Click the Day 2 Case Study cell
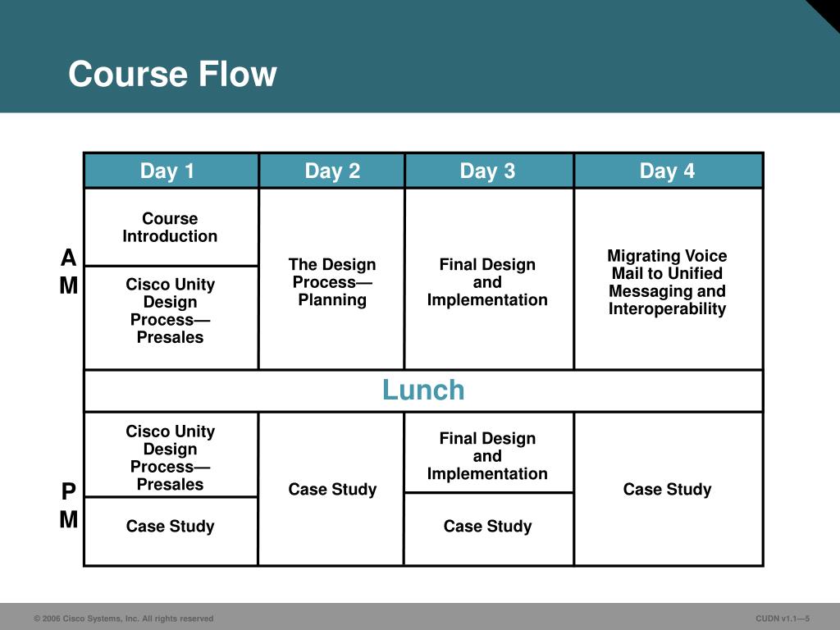840x630 pixels. [331, 489]
